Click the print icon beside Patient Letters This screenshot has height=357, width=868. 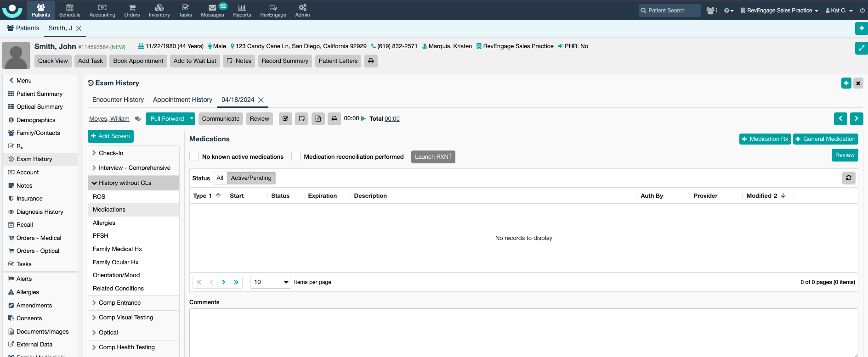click(371, 61)
